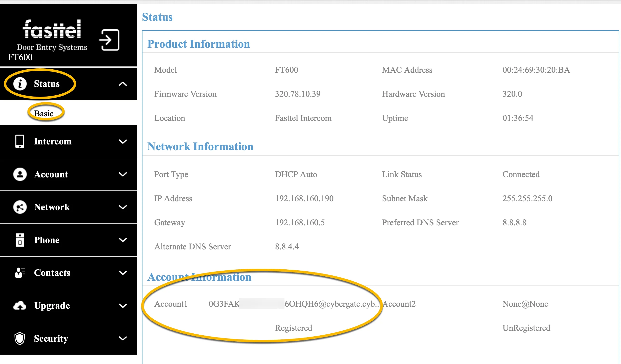Expand the Account menu chevron
Viewport: 621px width, 364px height.
[x=123, y=174]
